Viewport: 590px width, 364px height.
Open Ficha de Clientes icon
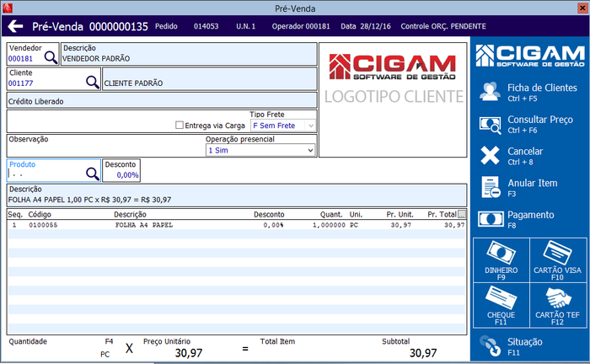coord(490,92)
